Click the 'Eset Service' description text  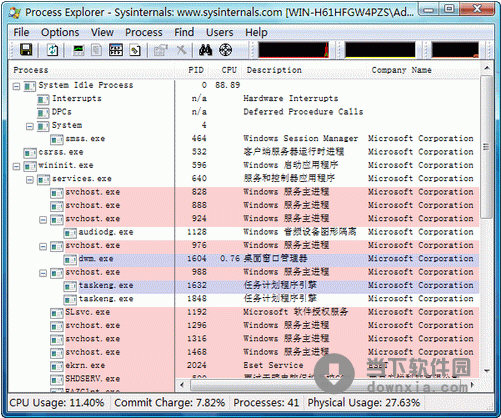(273, 365)
